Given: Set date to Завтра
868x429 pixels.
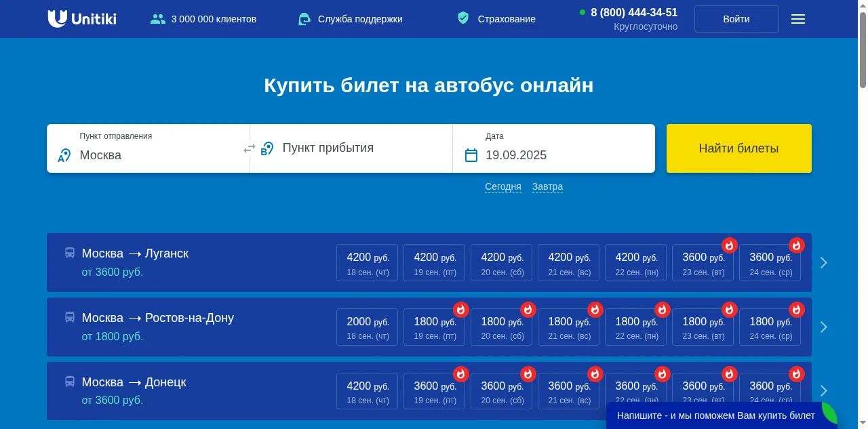Looking at the screenshot, I should tap(547, 186).
